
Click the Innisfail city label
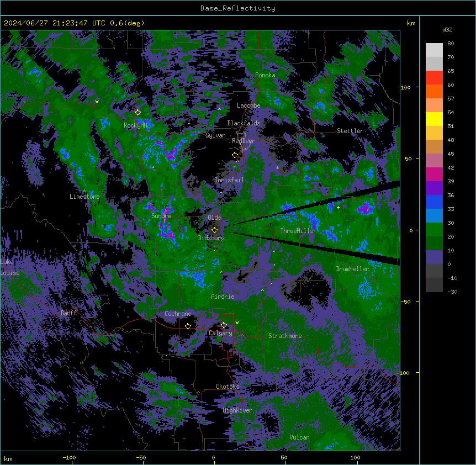tap(230, 180)
